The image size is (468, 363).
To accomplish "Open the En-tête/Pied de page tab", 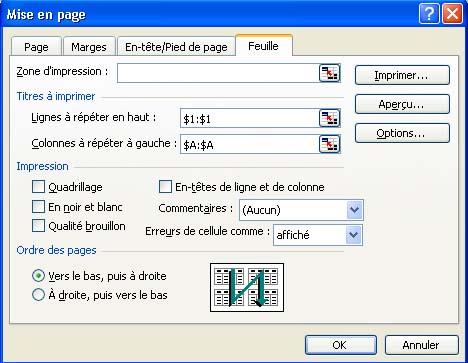I will pos(176,47).
